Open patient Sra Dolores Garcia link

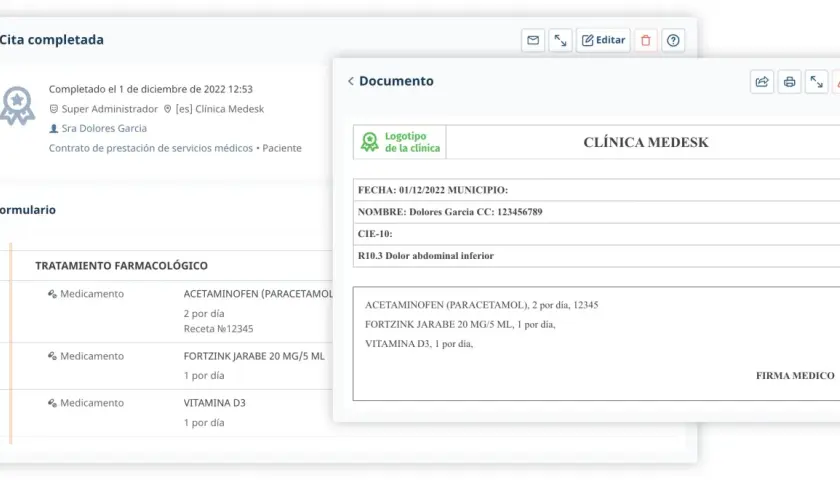pos(104,129)
